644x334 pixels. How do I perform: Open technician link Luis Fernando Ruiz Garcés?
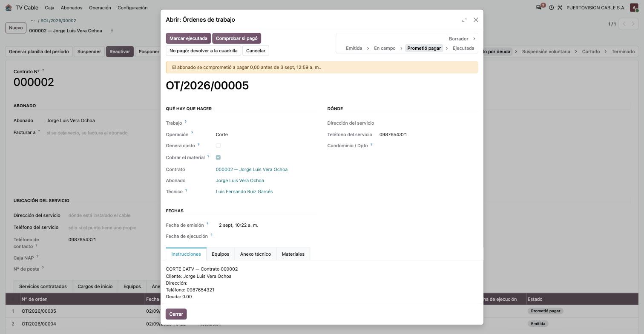244,191
